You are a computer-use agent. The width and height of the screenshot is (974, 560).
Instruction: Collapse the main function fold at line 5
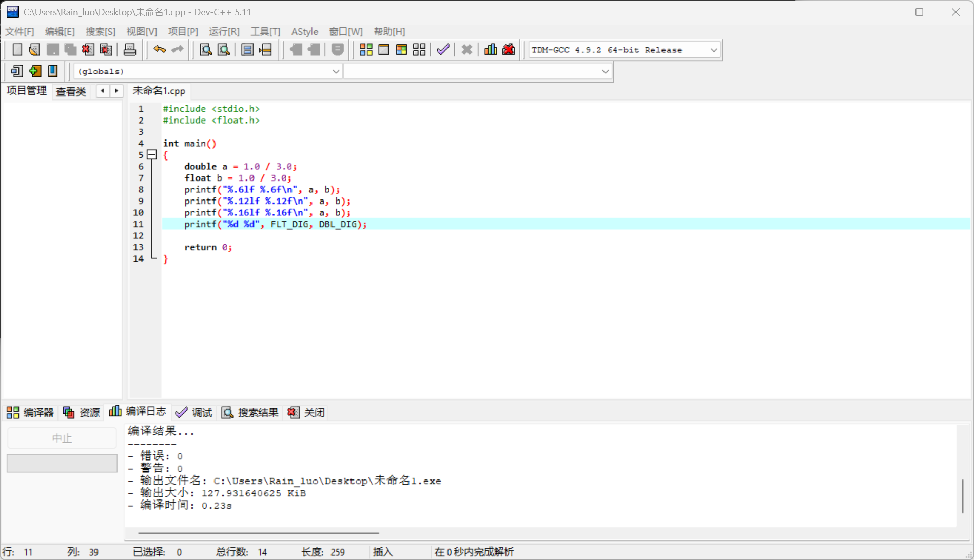pyautogui.click(x=152, y=154)
